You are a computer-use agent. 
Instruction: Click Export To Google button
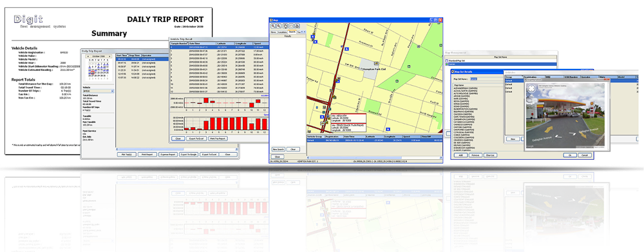coord(189,154)
